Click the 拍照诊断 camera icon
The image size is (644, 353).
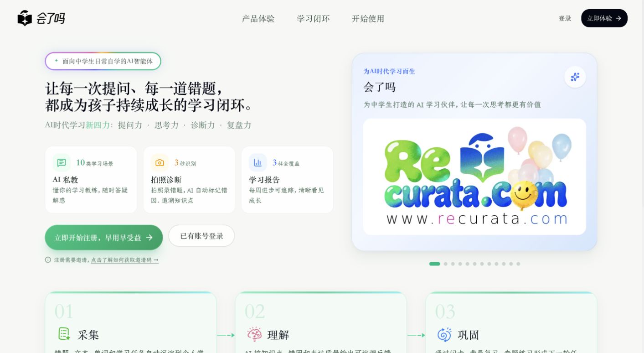click(160, 163)
